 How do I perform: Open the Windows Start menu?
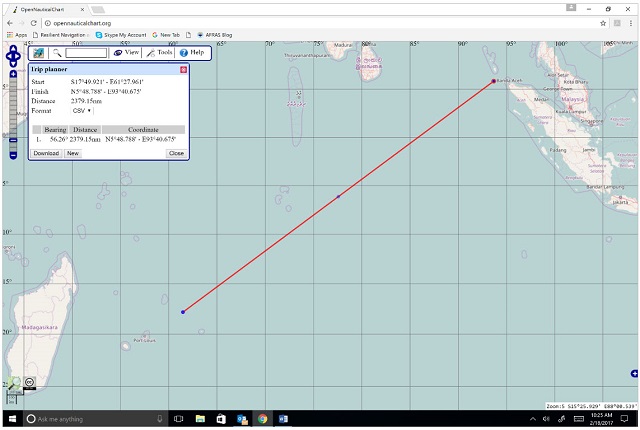coord(12,419)
